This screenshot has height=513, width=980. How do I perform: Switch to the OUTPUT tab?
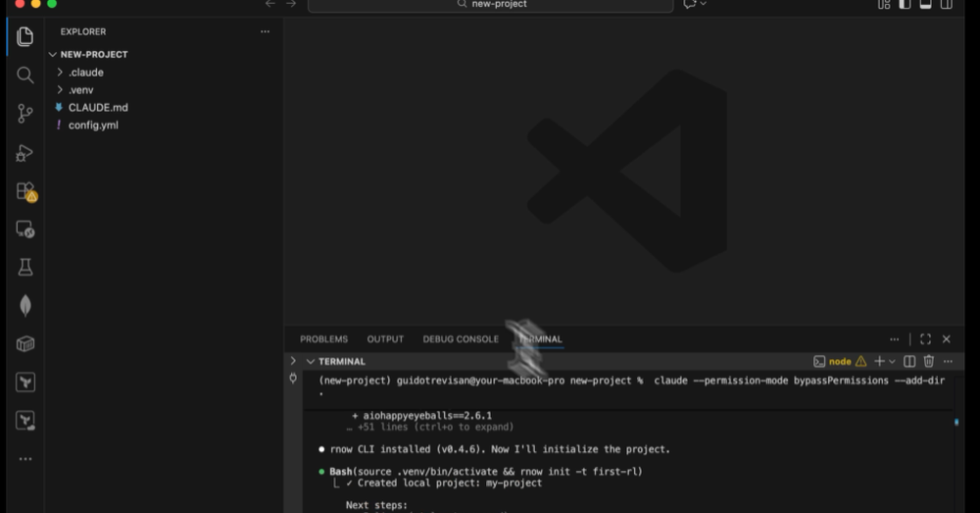coord(385,339)
